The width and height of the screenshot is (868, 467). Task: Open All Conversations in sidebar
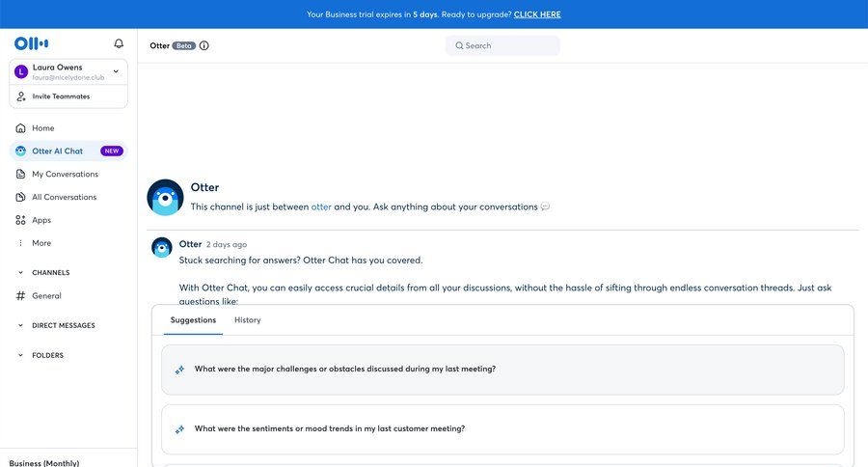tap(68, 197)
